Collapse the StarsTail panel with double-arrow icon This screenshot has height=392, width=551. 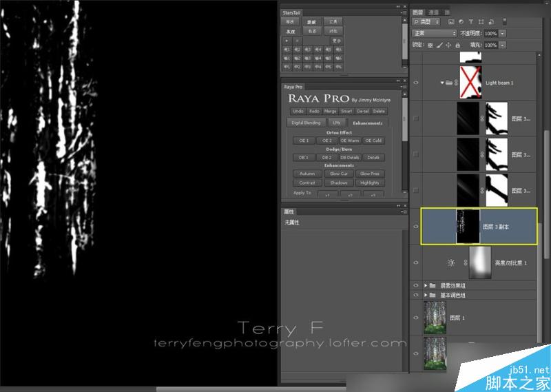point(398,6)
